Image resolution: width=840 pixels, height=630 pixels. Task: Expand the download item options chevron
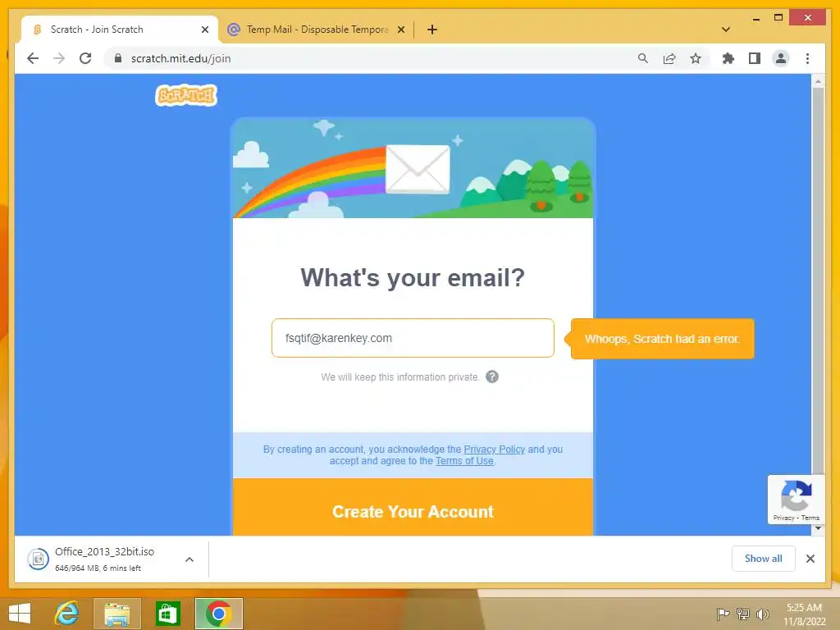[x=189, y=559]
